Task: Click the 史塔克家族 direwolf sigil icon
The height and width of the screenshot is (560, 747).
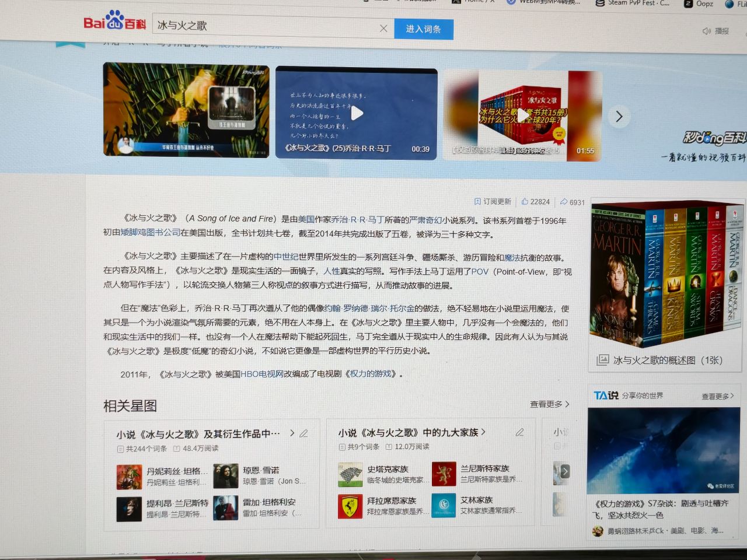Action: (x=350, y=475)
